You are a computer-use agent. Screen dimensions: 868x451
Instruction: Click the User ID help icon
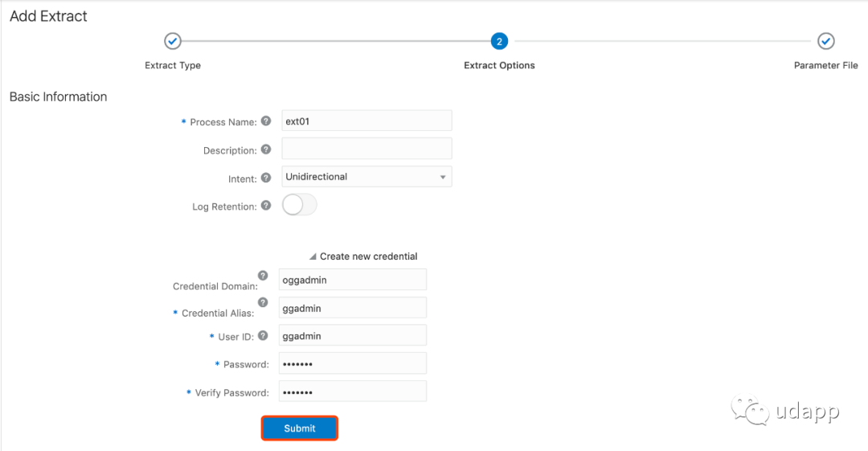pyautogui.click(x=263, y=336)
